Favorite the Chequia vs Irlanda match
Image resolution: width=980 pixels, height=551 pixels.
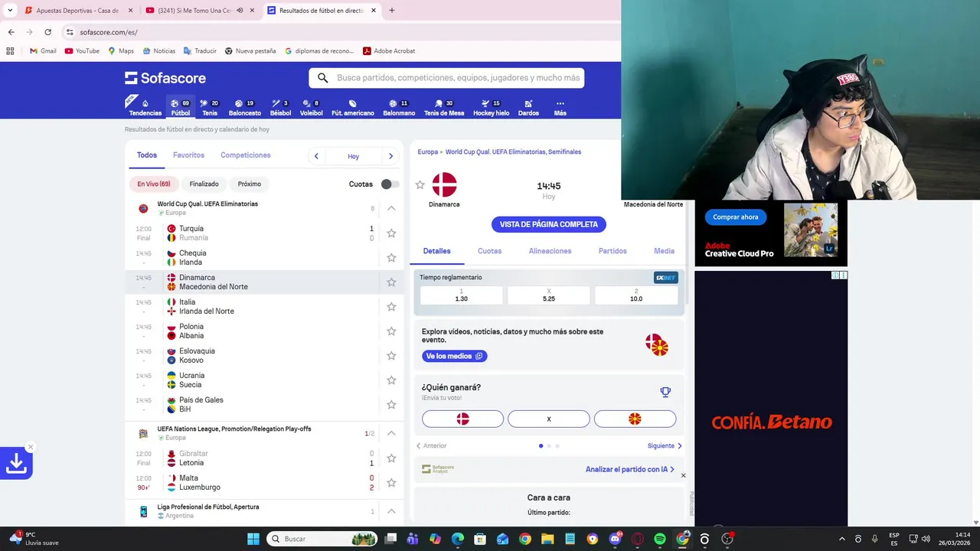pos(391,258)
